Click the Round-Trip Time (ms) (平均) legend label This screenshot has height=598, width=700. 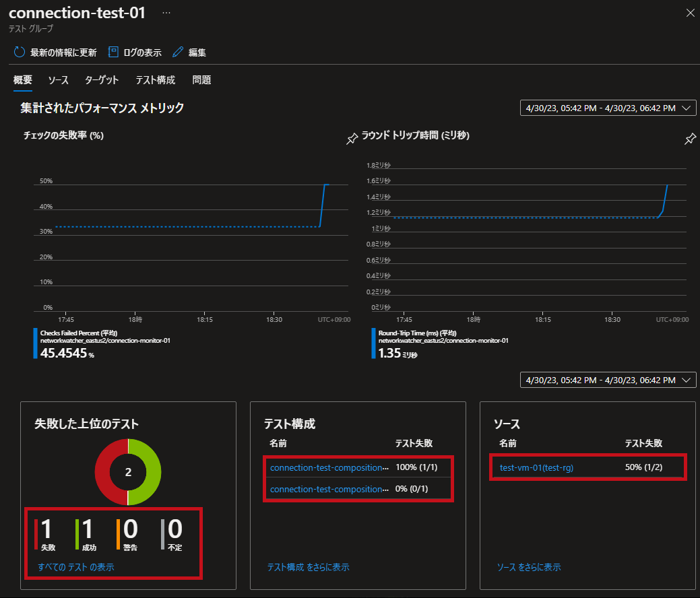point(418,333)
